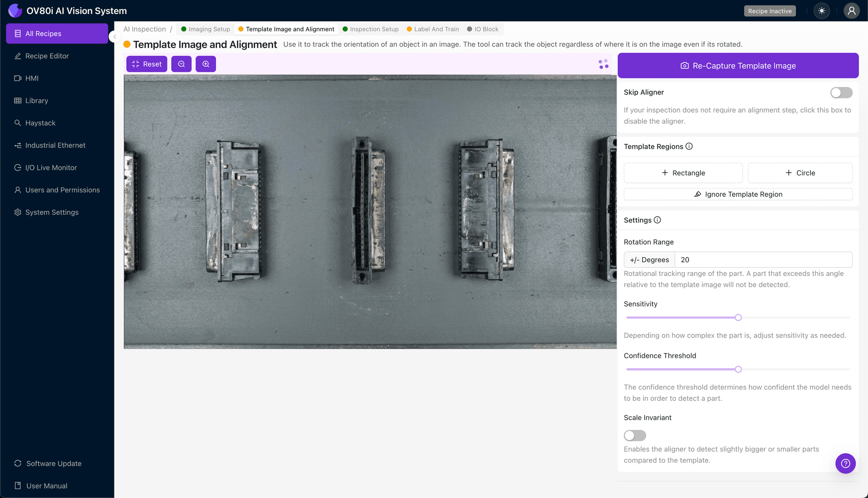Image resolution: width=868 pixels, height=498 pixels.
Task: Open Industrial Ethernet settings
Action: click(57, 145)
